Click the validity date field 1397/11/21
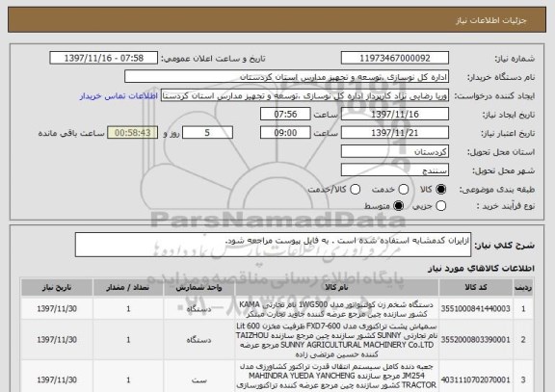The width and height of the screenshot is (555, 392). tap(395, 133)
